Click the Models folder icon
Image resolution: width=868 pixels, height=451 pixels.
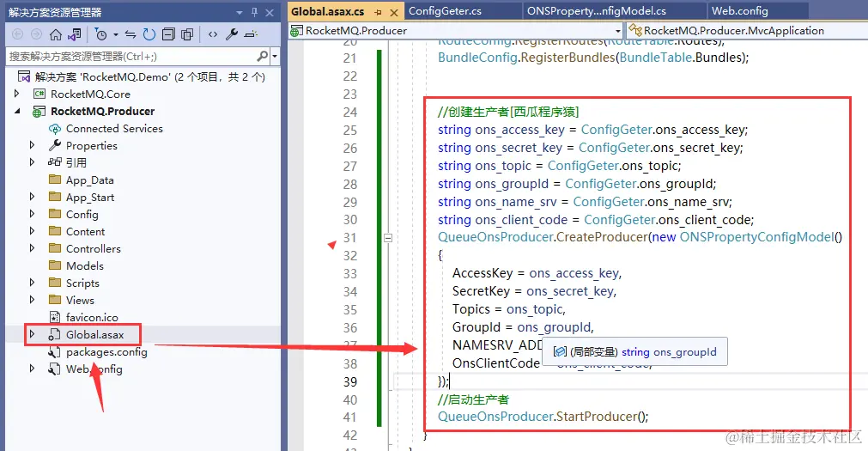[x=55, y=265]
